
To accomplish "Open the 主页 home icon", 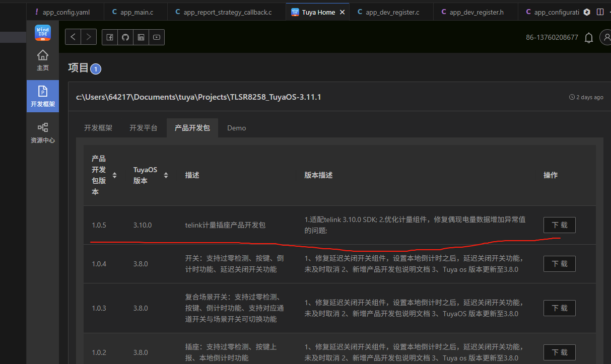I will click(43, 60).
